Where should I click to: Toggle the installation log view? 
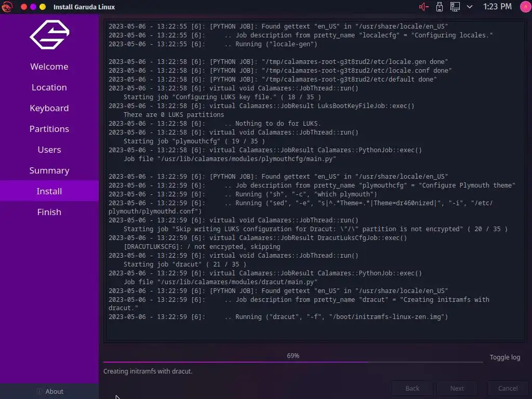click(504, 357)
